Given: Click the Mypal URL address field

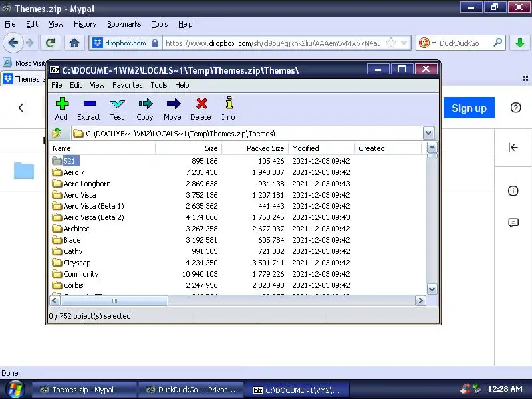Looking at the screenshot, I should pos(273,43).
